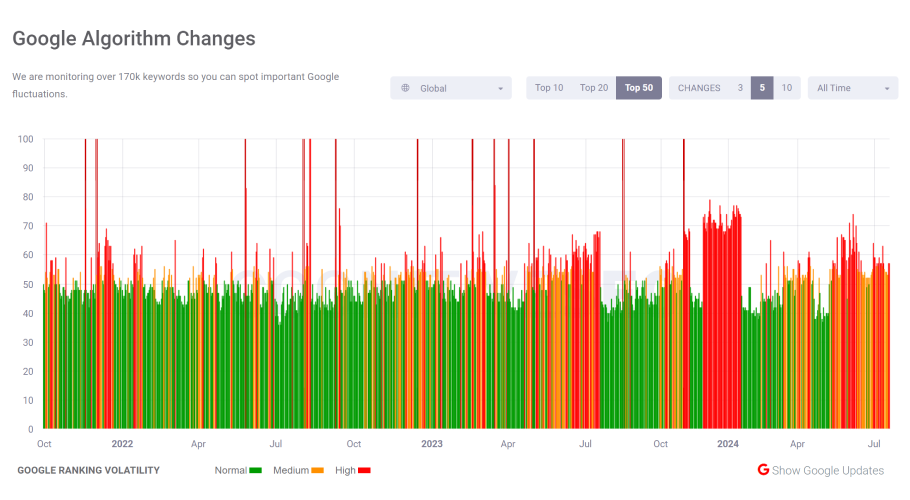Click the Google Algorithm Changes heading
910x500 pixels.
tap(134, 38)
